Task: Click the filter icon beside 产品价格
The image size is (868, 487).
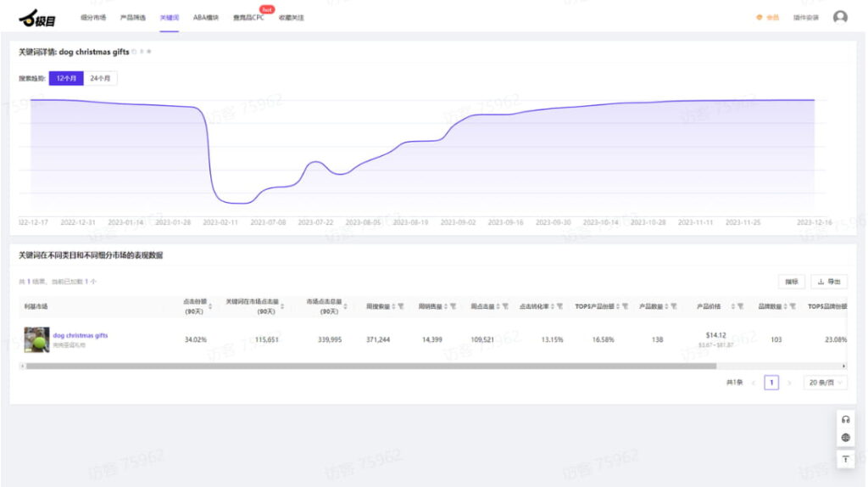Action: pos(741,306)
